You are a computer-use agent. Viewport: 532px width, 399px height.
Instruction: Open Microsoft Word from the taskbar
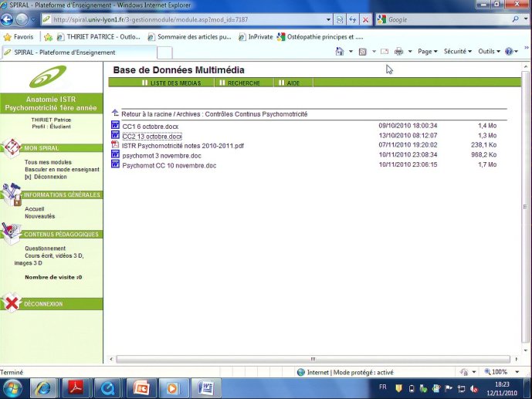(206, 388)
